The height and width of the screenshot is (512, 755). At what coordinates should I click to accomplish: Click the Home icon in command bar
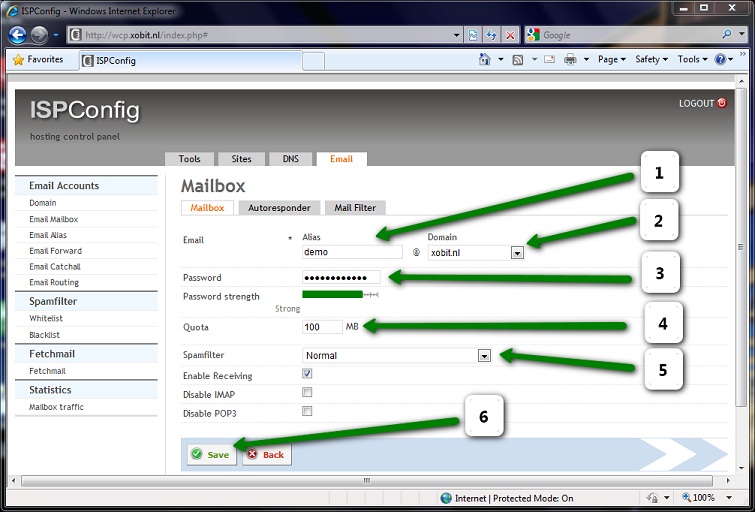[x=486, y=60]
